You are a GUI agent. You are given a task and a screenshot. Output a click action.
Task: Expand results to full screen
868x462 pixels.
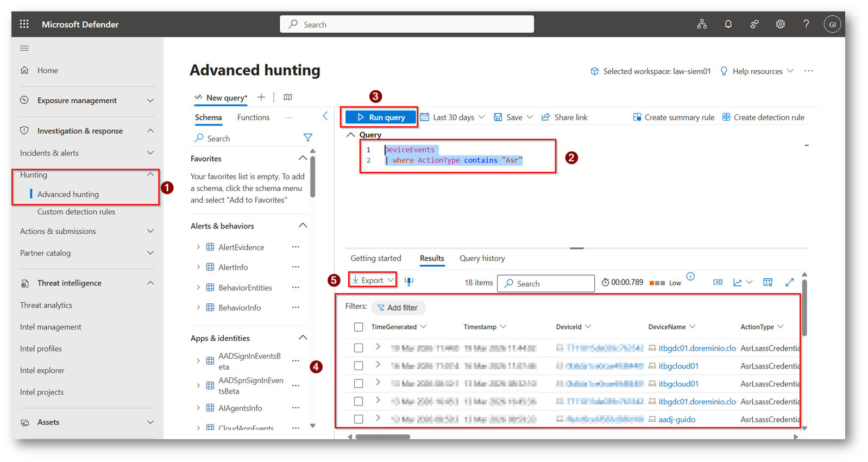(x=789, y=282)
